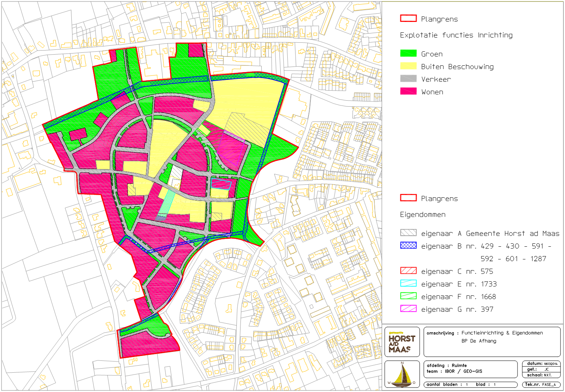Viewport: 565px width, 392px height.
Task: Click the grey hatched eigenaar A swatch
Action: [408, 233]
